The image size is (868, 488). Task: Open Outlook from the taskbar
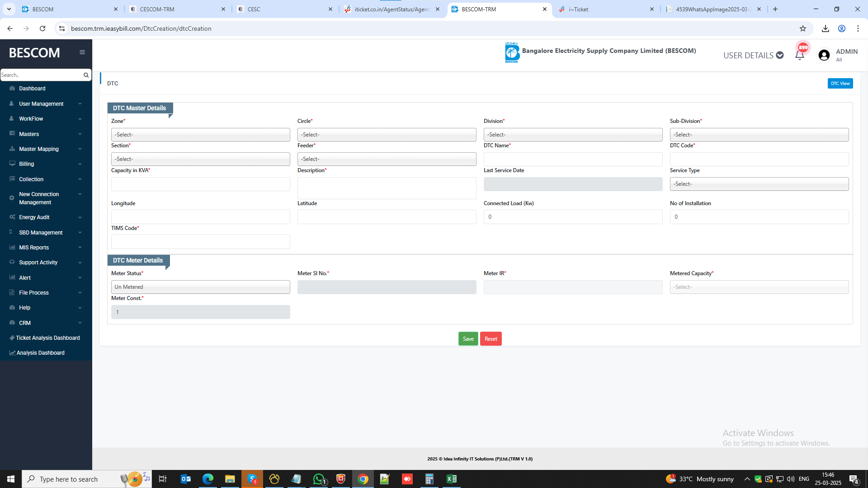pos(186,479)
